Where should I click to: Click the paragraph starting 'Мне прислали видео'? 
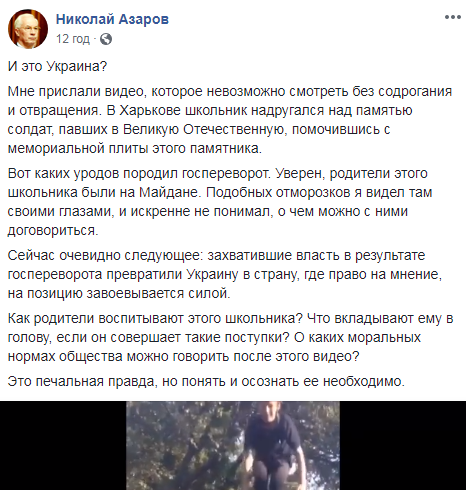click(x=230, y=120)
